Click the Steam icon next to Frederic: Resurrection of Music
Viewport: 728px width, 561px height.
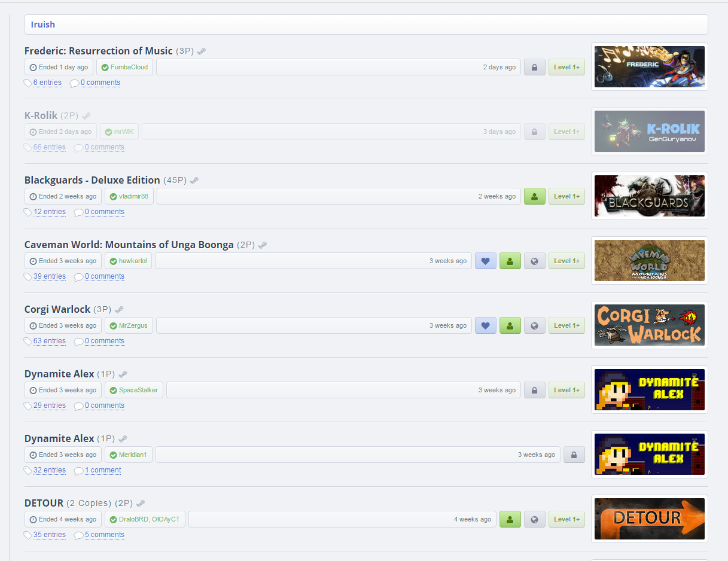pyautogui.click(x=202, y=51)
